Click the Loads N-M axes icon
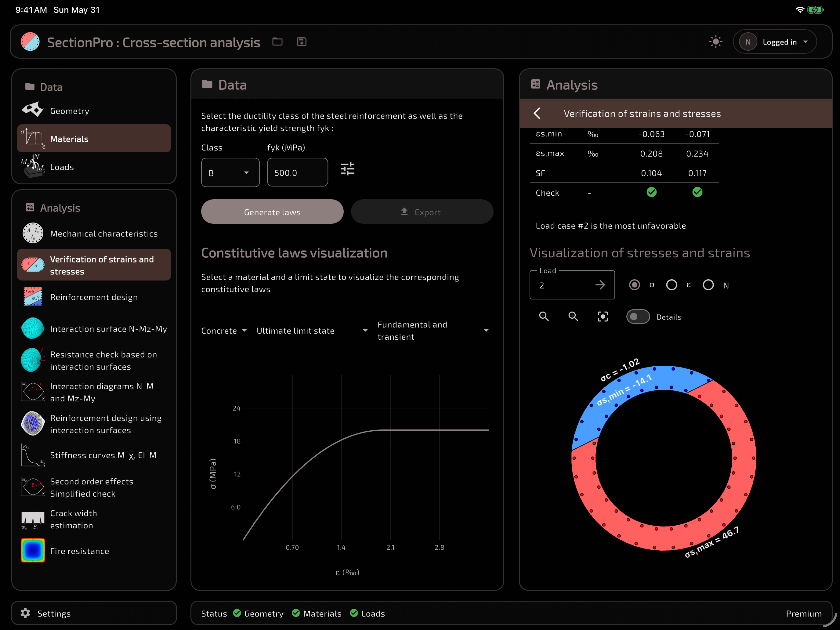 tap(33, 166)
